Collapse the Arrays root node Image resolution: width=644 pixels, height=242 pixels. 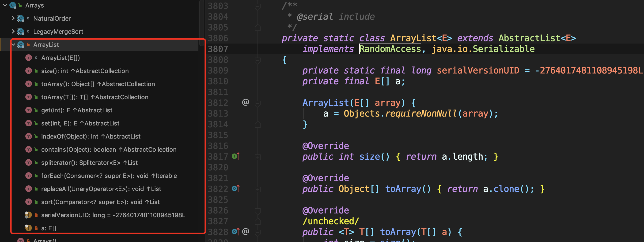coord(5,5)
